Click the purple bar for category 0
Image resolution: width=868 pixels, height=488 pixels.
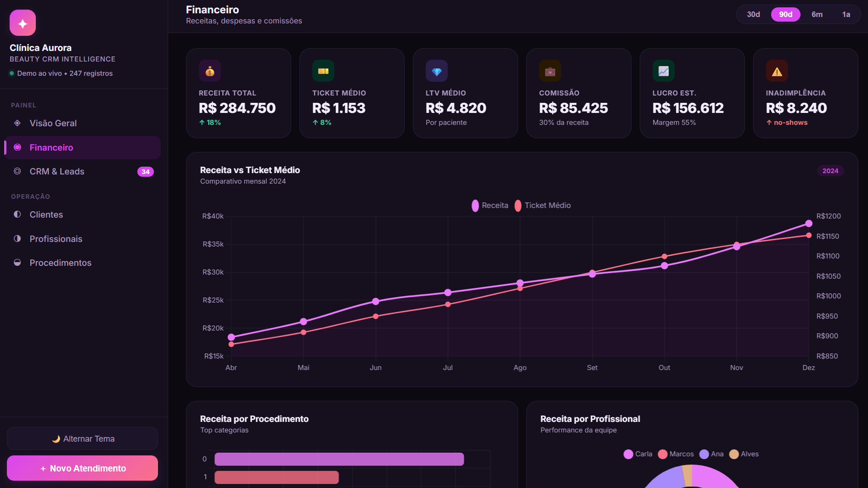pyautogui.click(x=339, y=459)
